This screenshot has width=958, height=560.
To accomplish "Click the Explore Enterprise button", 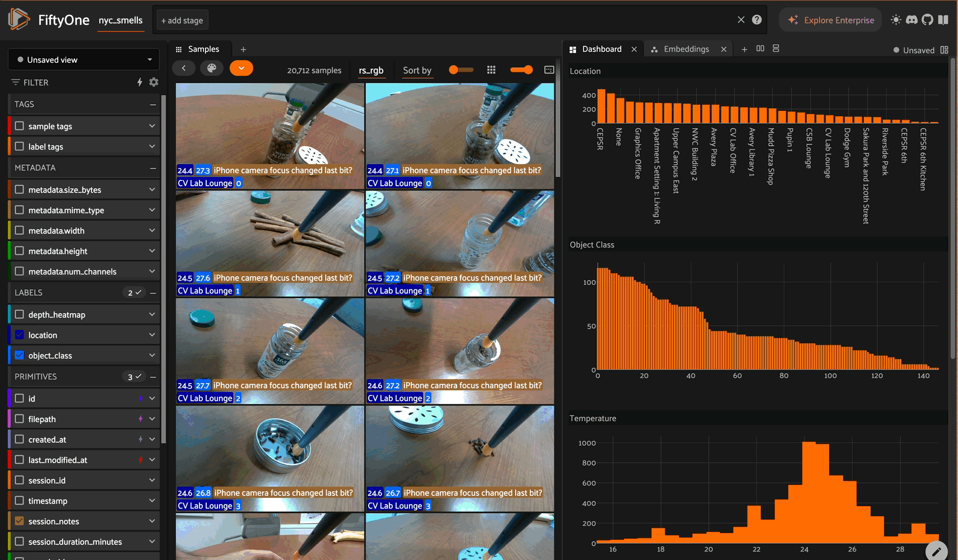I will click(x=831, y=20).
